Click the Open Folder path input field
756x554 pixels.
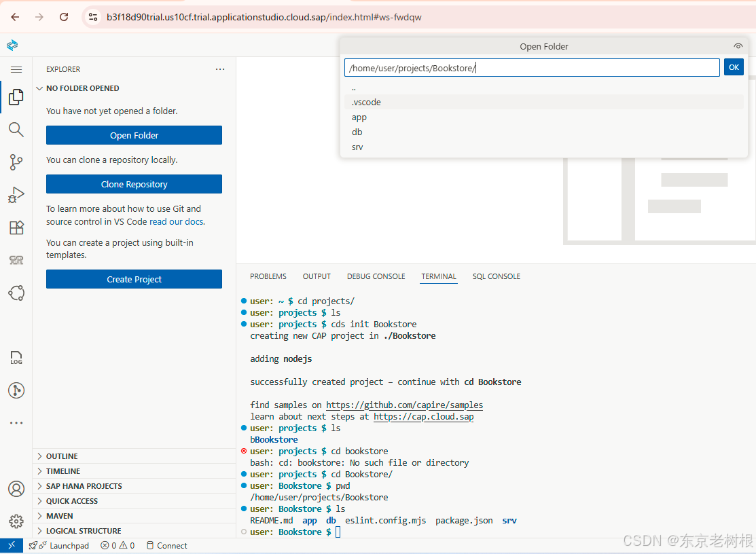pyautogui.click(x=532, y=68)
